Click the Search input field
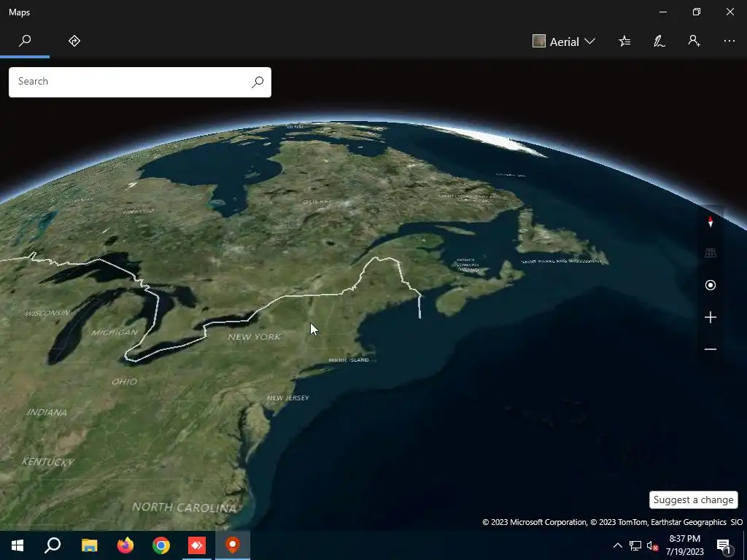Image resolution: width=747 pixels, height=560 pixels. 139,82
